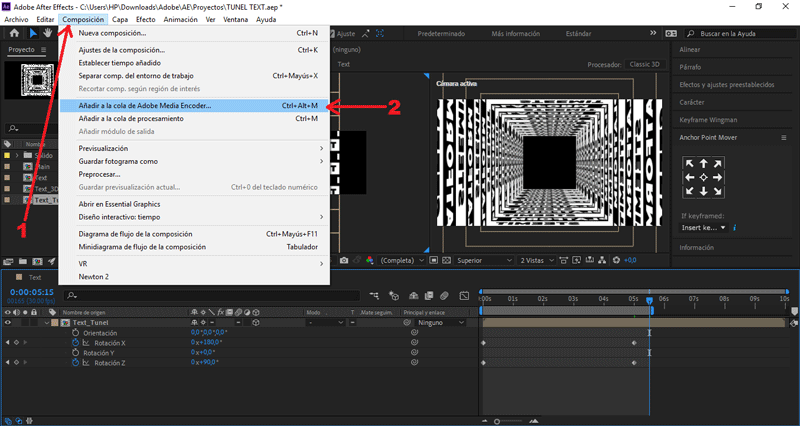Click the snapshot camera icon below the viewer

(x=344, y=260)
